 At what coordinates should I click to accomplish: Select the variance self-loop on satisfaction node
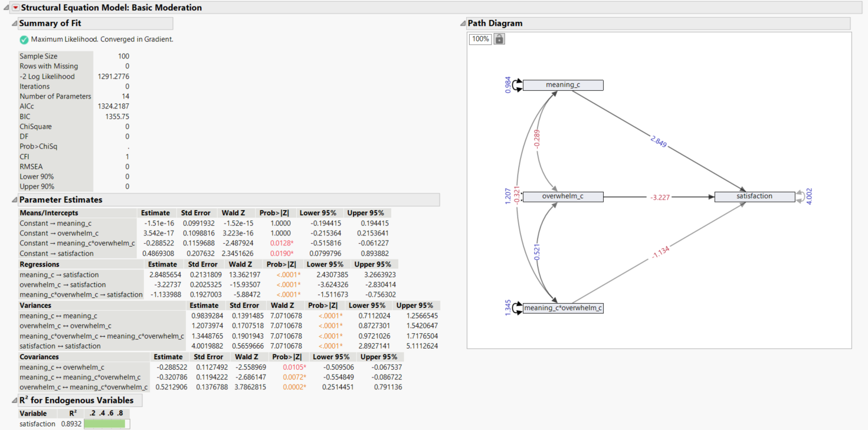801,196
